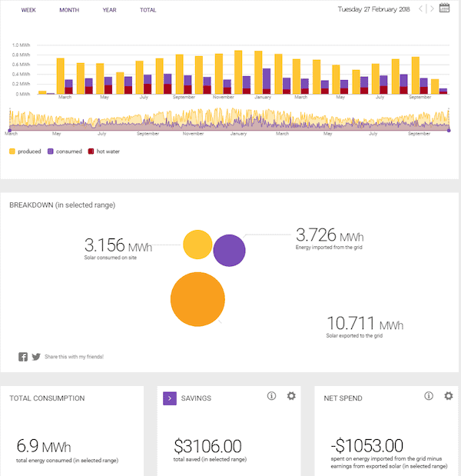Click purple grid import bubble
The width and height of the screenshot is (461, 476).
tap(229, 251)
